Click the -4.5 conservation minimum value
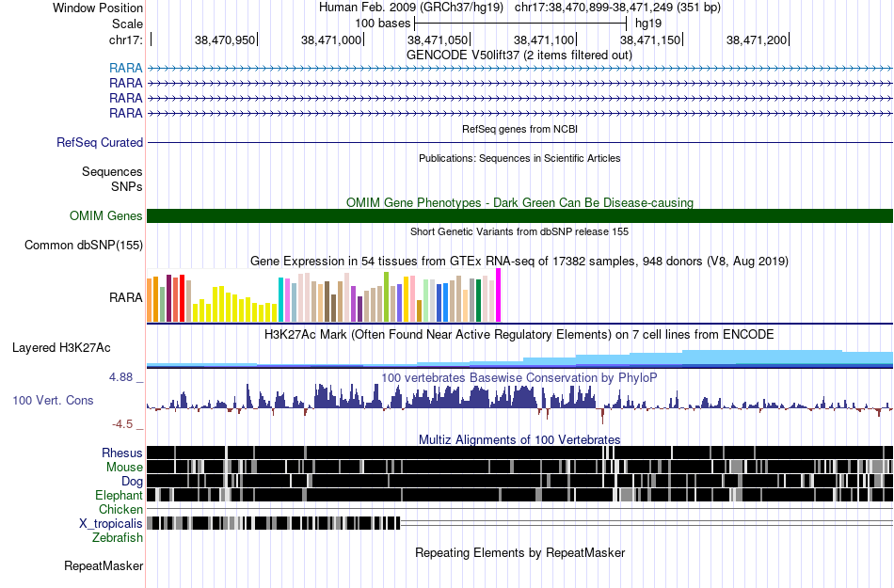894x588 pixels. [122, 424]
